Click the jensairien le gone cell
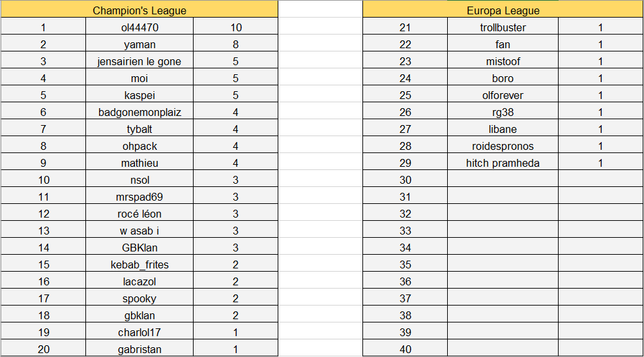644x357 pixels. pos(139,61)
